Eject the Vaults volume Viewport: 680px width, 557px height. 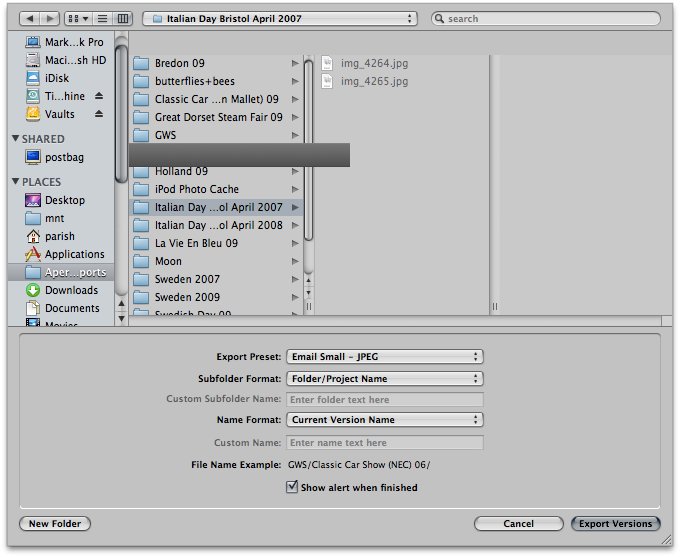click(x=99, y=114)
